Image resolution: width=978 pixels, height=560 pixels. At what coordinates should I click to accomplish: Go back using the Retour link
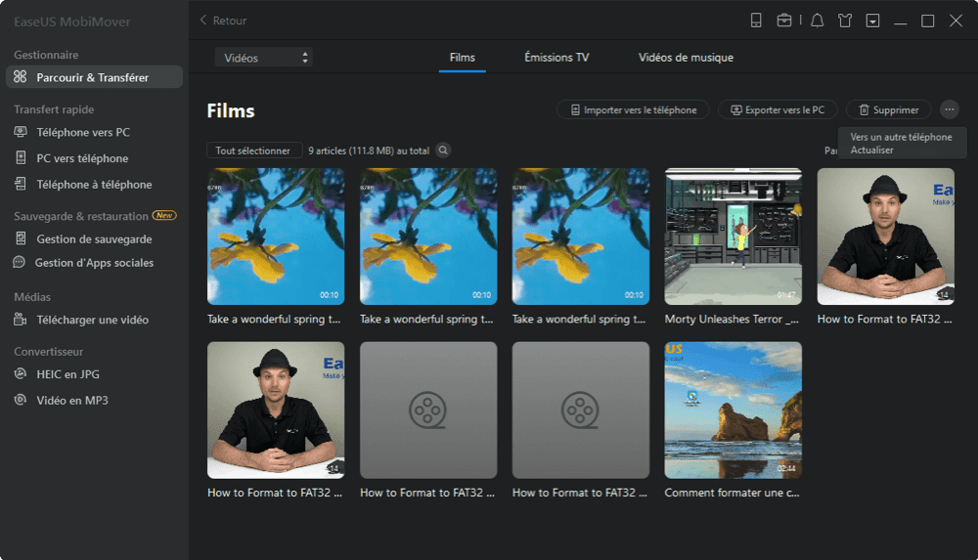tap(223, 21)
